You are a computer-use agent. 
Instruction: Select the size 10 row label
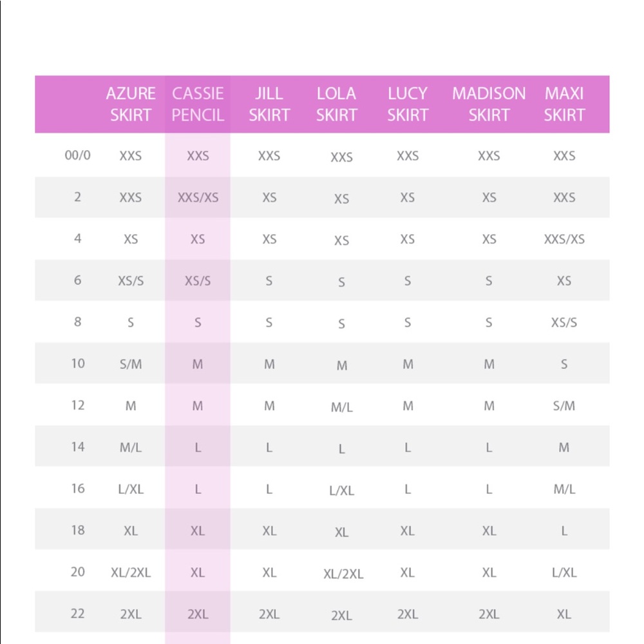[x=78, y=363]
